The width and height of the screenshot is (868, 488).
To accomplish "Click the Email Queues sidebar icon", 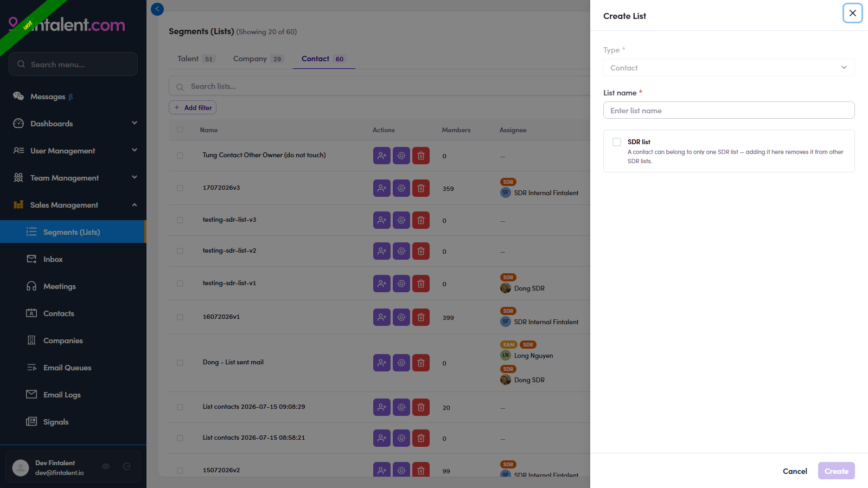I will point(31,367).
